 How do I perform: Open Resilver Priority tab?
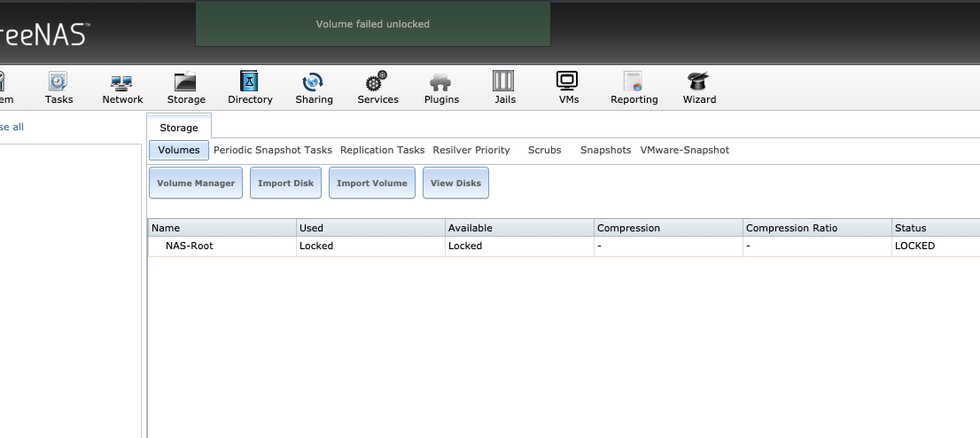(471, 150)
